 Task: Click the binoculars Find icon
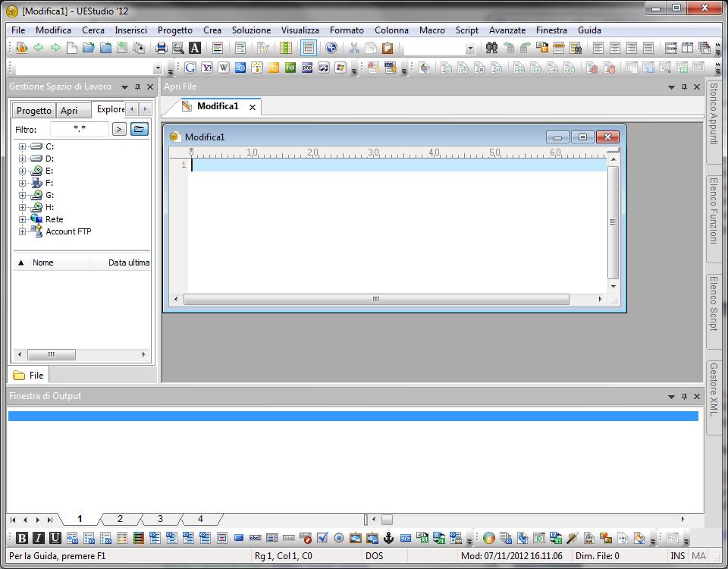point(491,48)
